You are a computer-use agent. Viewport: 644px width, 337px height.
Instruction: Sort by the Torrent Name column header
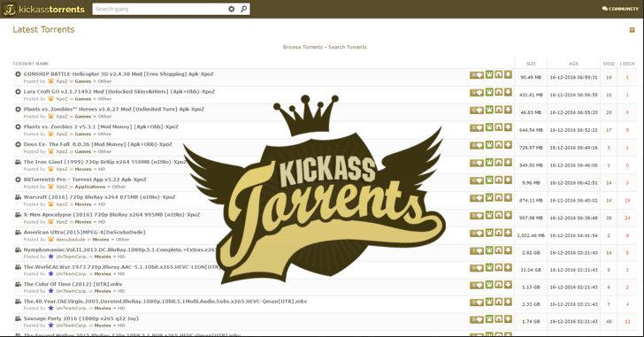[x=31, y=64]
